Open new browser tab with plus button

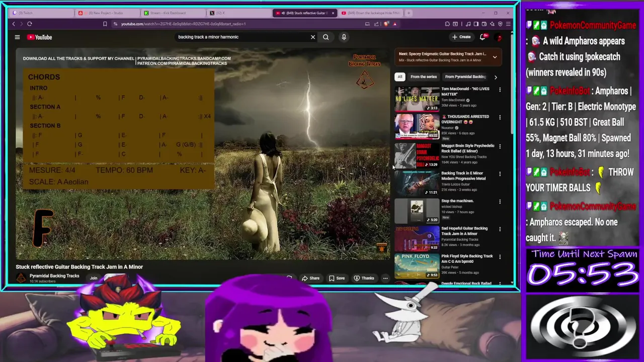coord(409,13)
